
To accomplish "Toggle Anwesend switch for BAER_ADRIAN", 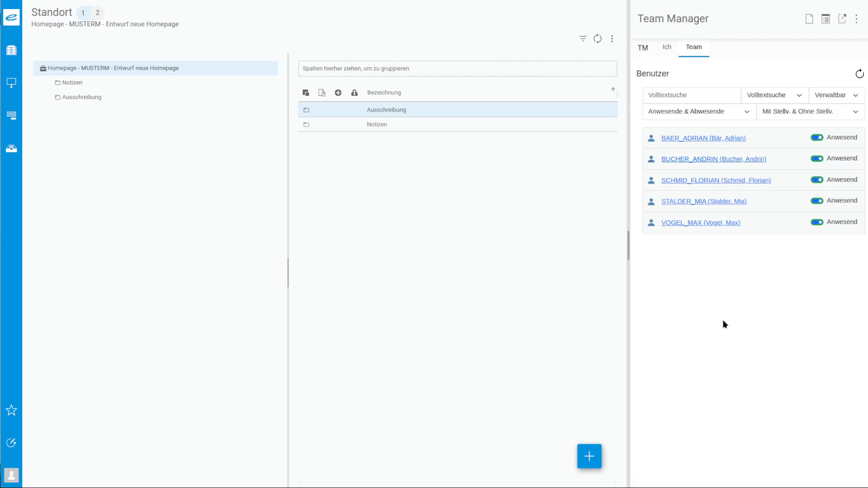I will point(817,137).
